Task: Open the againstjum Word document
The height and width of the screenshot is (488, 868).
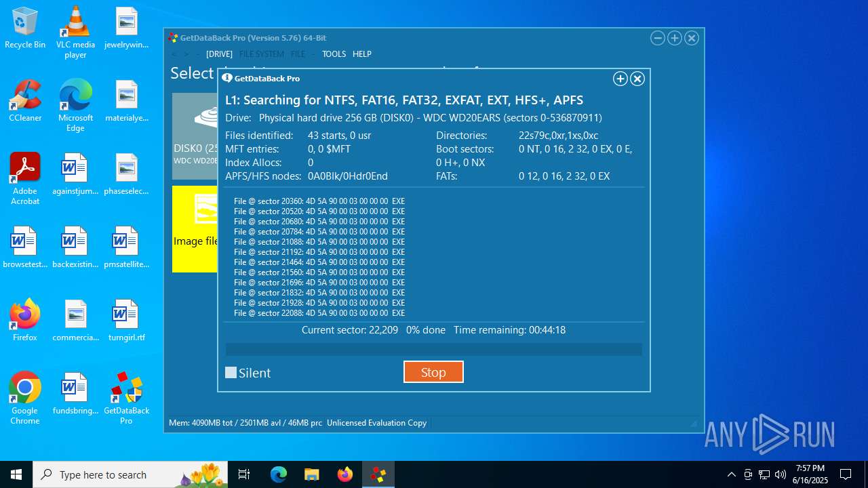Action: [75, 174]
